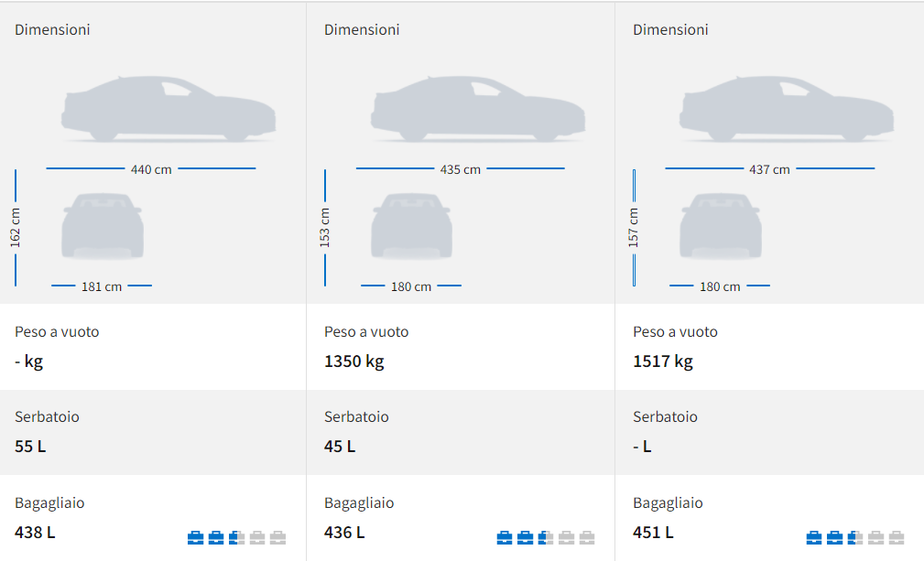Click the side-profile car silhouette above 435 cm

478,110
